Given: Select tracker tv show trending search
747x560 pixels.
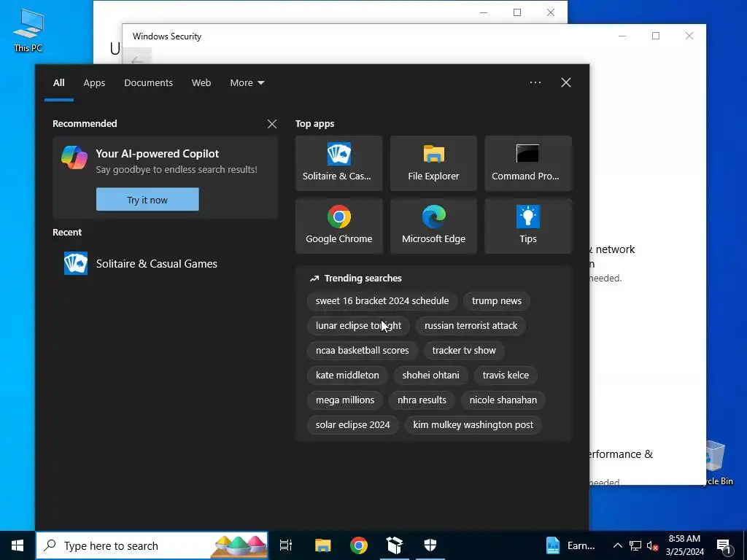Looking at the screenshot, I should click(x=464, y=351).
